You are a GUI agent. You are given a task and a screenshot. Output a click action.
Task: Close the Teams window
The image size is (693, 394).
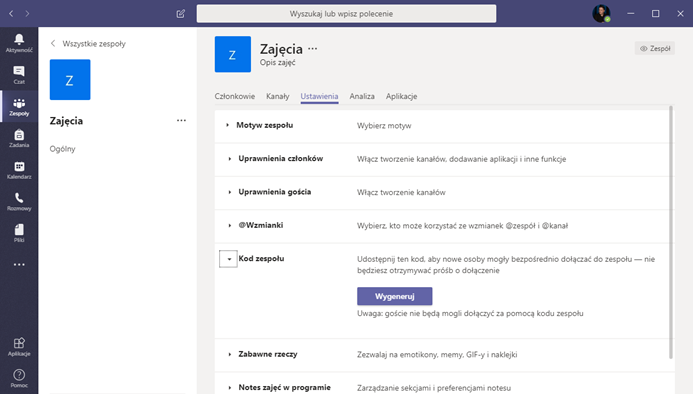coord(680,14)
